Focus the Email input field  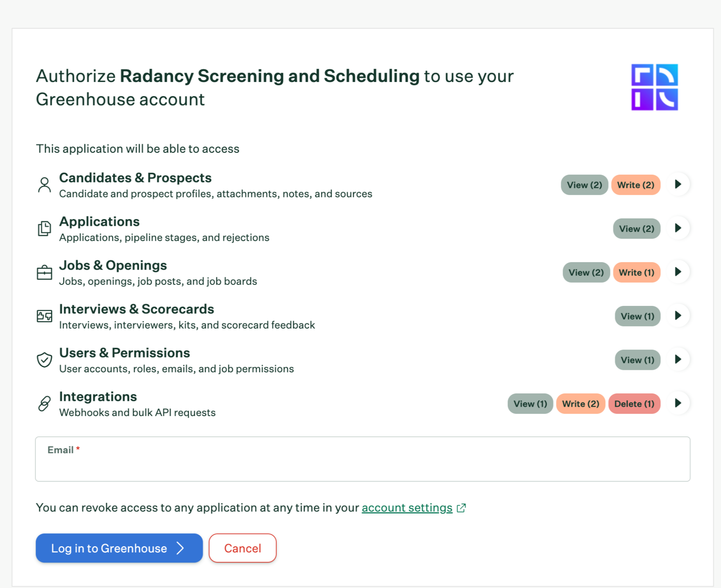pos(363,459)
